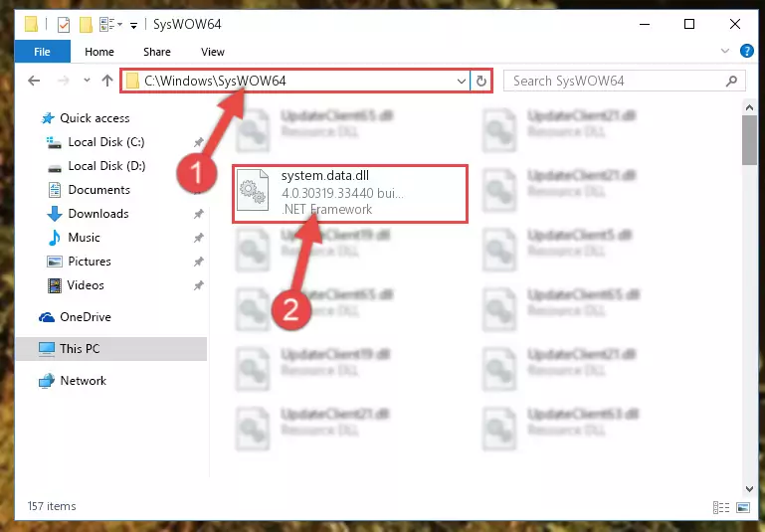Refresh the SysWOW64 folder view
The height and width of the screenshot is (532, 765).
click(481, 81)
